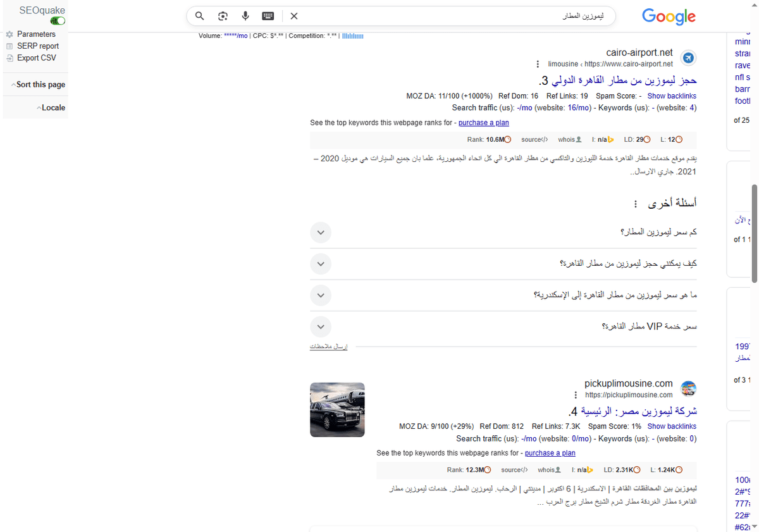
Task: Open the three-dot menu beside limousine result
Action: tap(538, 63)
